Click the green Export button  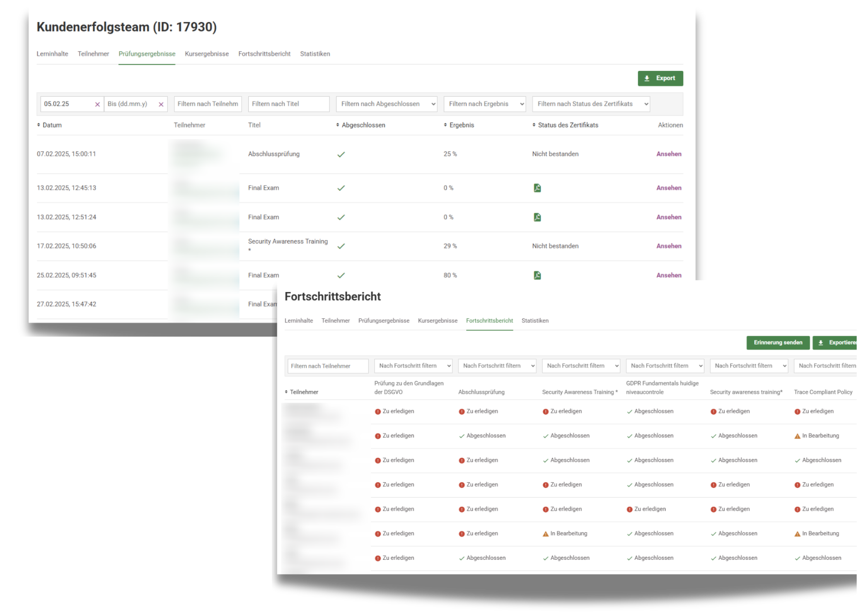[660, 78]
